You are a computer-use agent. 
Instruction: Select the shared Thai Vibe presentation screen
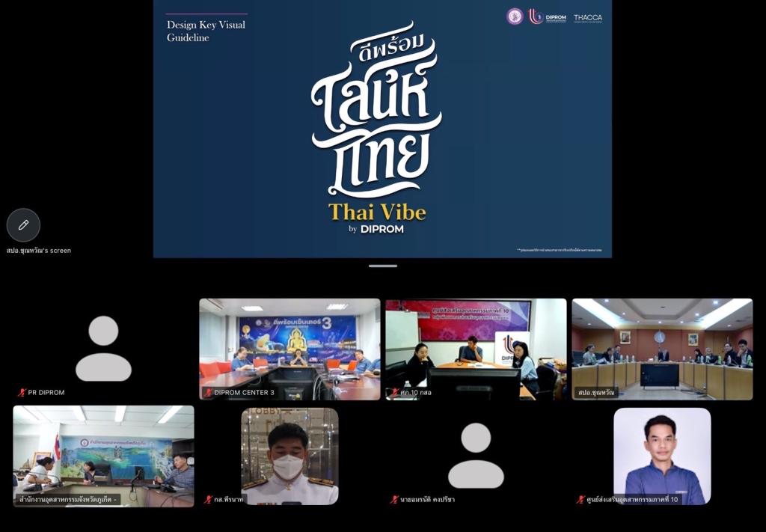pos(382,129)
